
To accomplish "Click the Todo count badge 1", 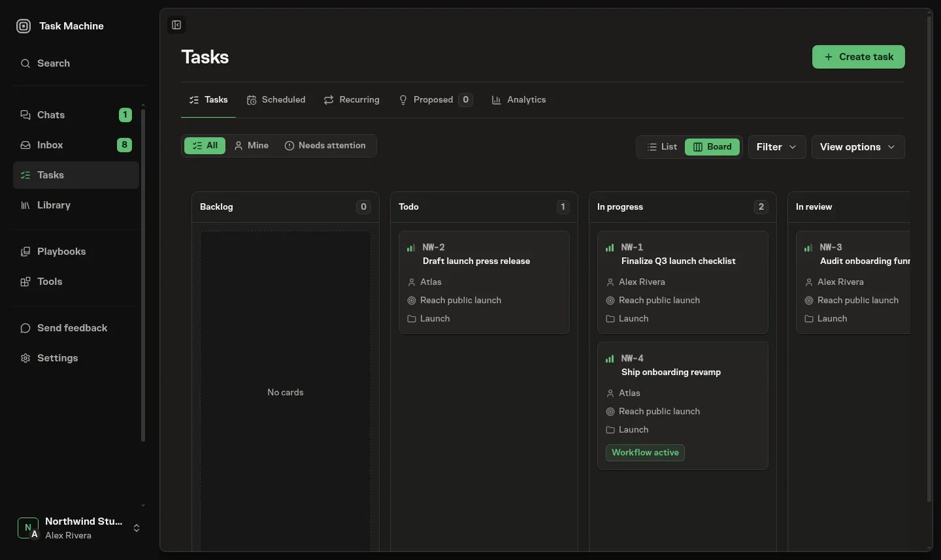I will click(x=563, y=207).
